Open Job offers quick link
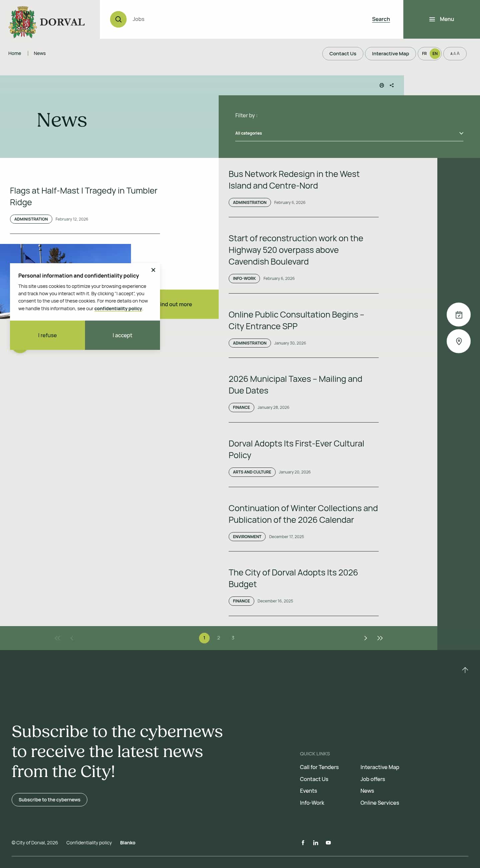 372,779
